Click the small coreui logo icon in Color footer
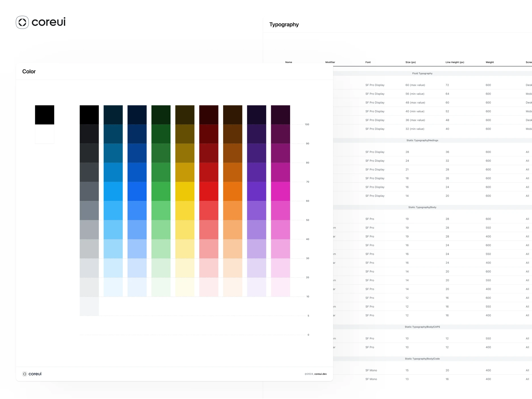This screenshot has height=399, width=532. pyautogui.click(x=25, y=374)
